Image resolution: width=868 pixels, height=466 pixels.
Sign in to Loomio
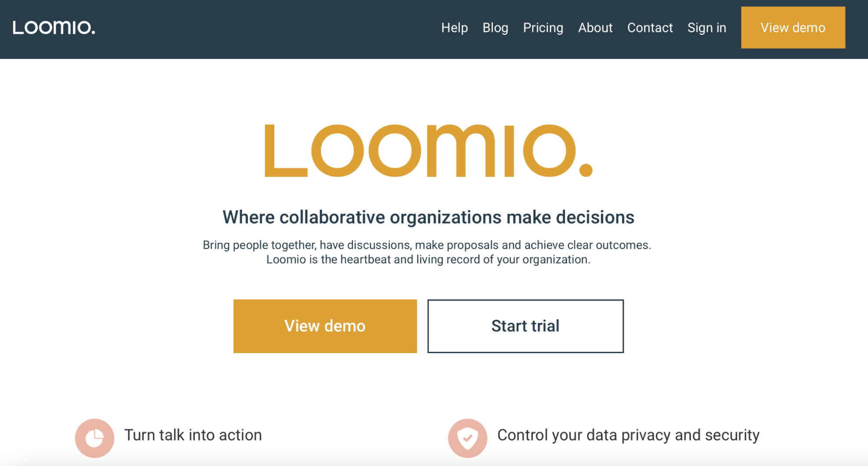tap(706, 27)
